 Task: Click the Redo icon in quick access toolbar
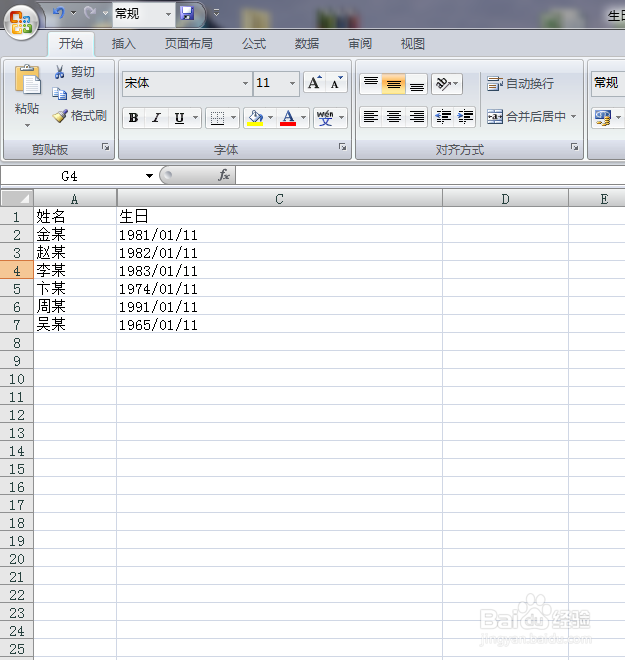(90, 13)
